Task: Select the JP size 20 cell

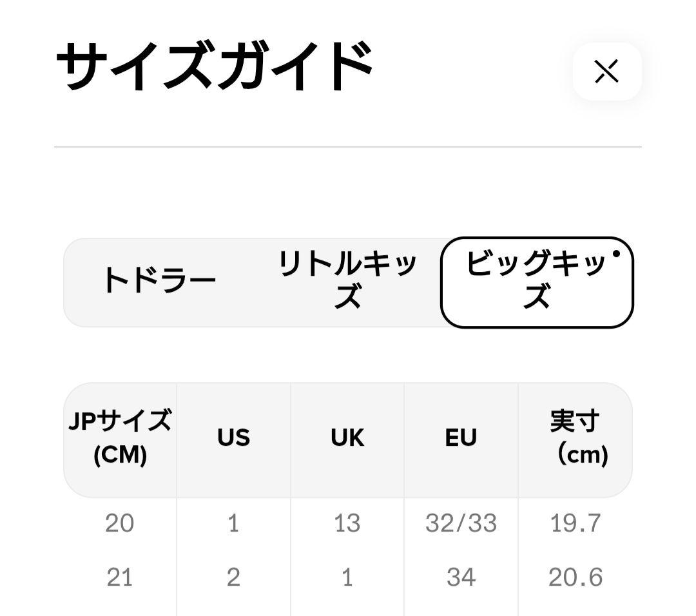Action: click(120, 523)
